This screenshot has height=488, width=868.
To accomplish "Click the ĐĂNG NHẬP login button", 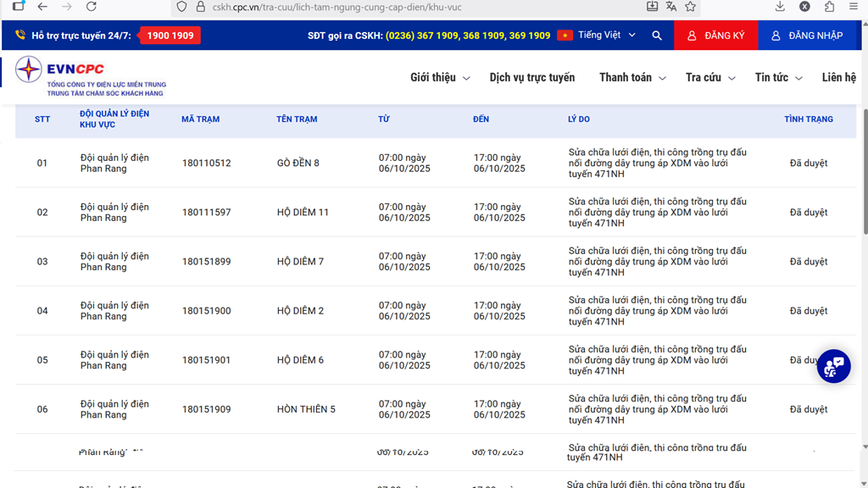I will 807,36.
